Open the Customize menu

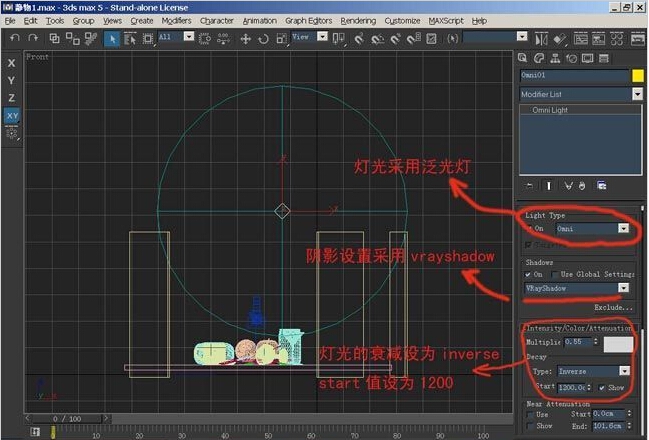click(x=402, y=21)
